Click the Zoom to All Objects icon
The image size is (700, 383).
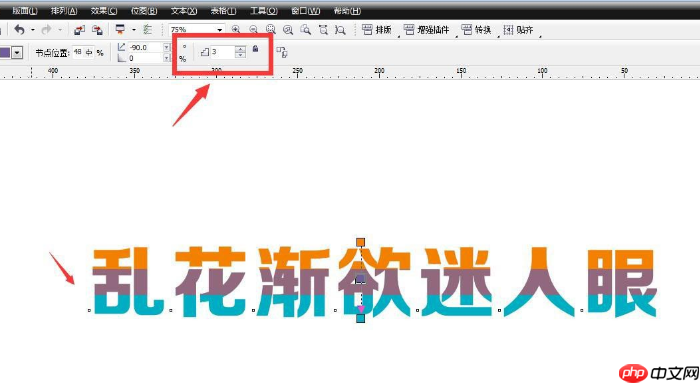pyautogui.click(x=288, y=30)
